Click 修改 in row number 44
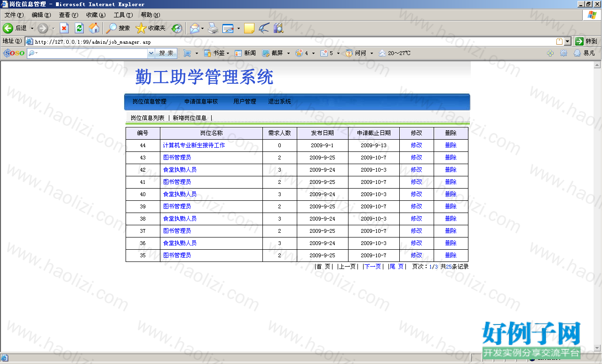602x364 pixels. 417,145
